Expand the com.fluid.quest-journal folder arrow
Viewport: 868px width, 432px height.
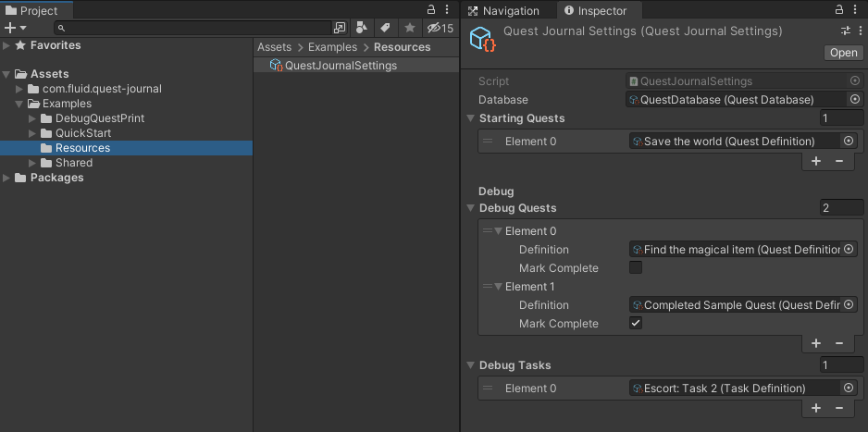point(19,89)
